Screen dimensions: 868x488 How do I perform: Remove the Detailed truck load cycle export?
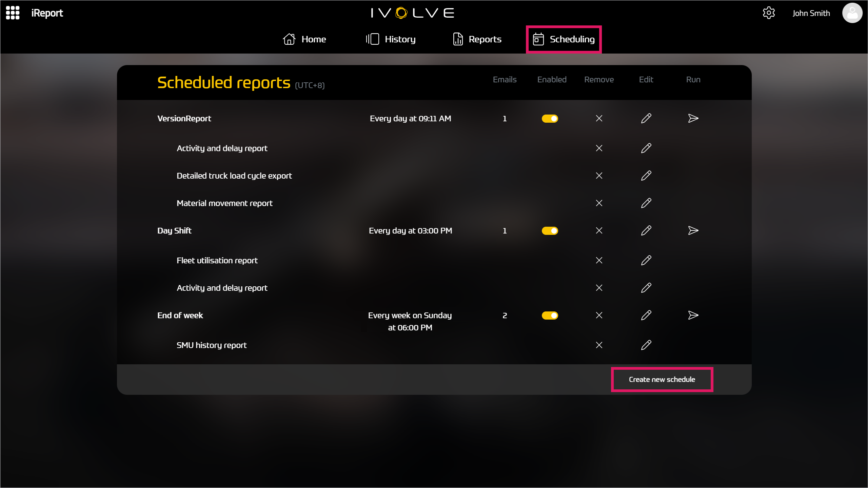click(x=599, y=176)
